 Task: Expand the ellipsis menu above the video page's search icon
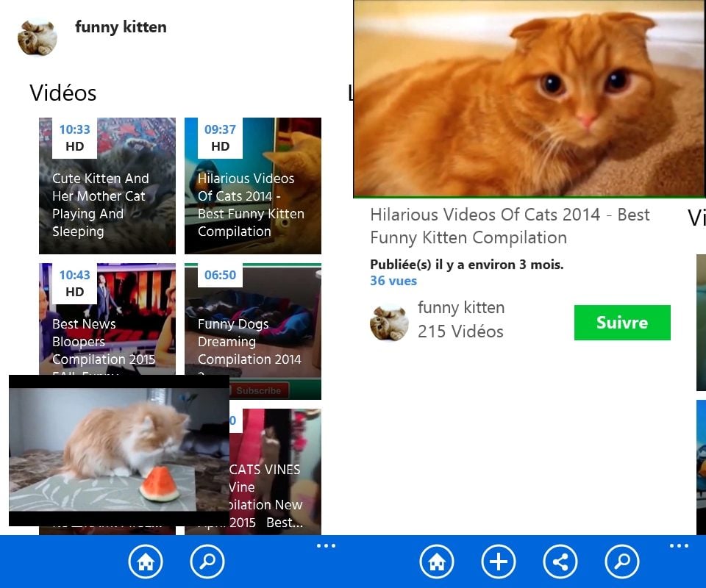(x=679, y=545)
